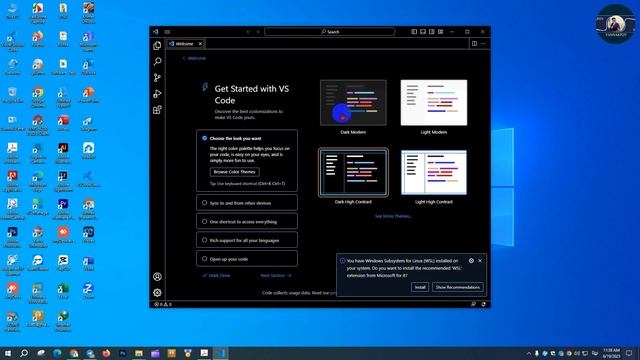The image size is (640, 360).
Task: Click Show Recommendations in the notification
Action: click(x=458, y=287)
